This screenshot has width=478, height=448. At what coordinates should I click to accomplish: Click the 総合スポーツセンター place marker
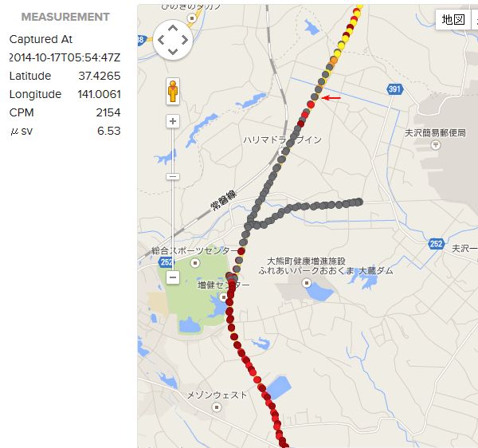(x=195, y=262)
